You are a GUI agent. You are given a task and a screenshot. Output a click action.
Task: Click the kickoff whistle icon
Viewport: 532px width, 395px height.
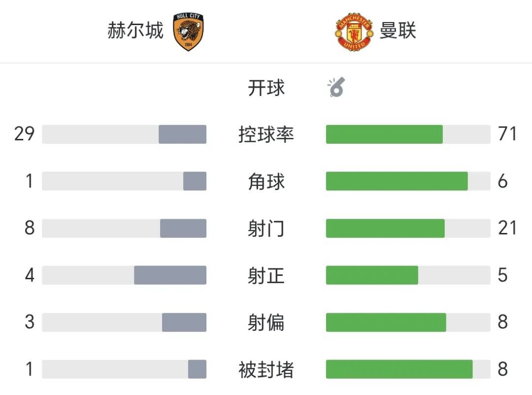point(336,87)
